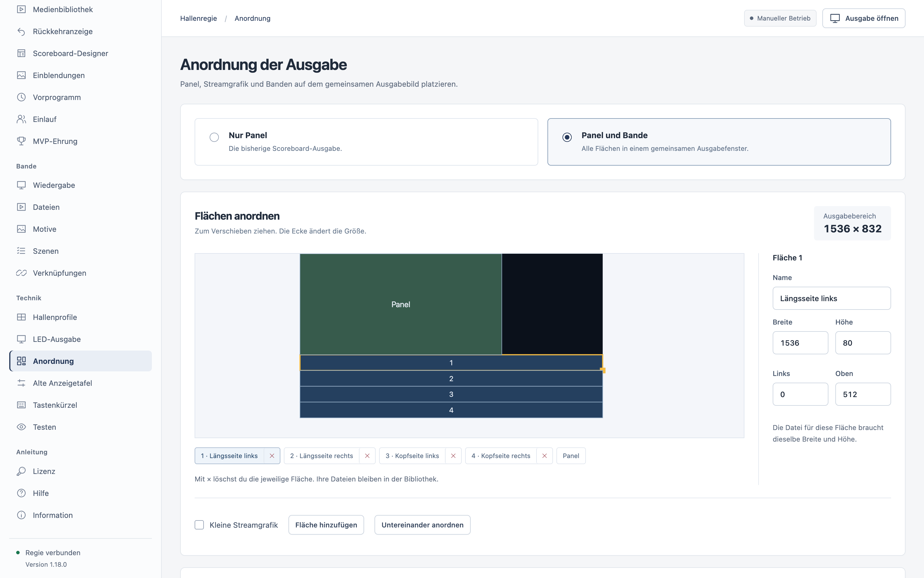Delete area 2 Längsseite rechts
924x578 pixels.
coord(367,456)
